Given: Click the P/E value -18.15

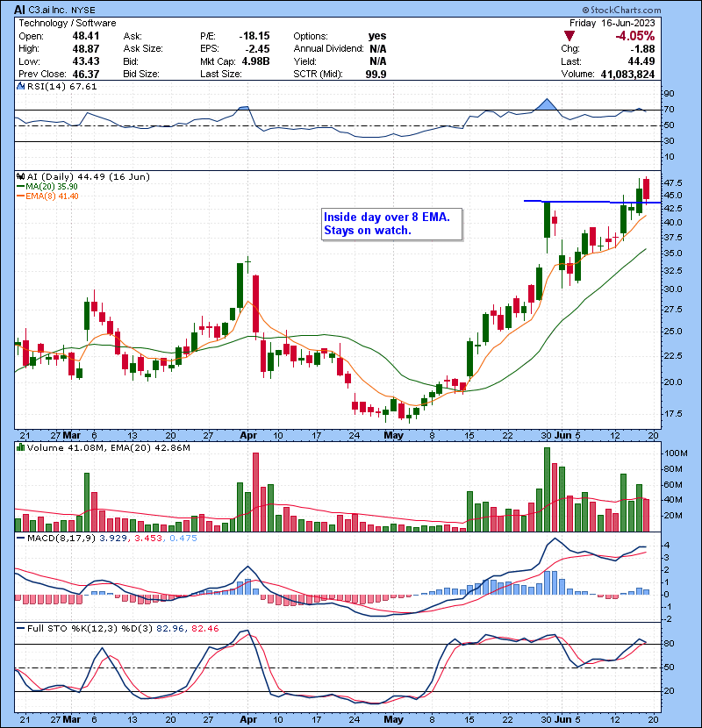Looking at the screenshot, I should (x=254, y=36).
